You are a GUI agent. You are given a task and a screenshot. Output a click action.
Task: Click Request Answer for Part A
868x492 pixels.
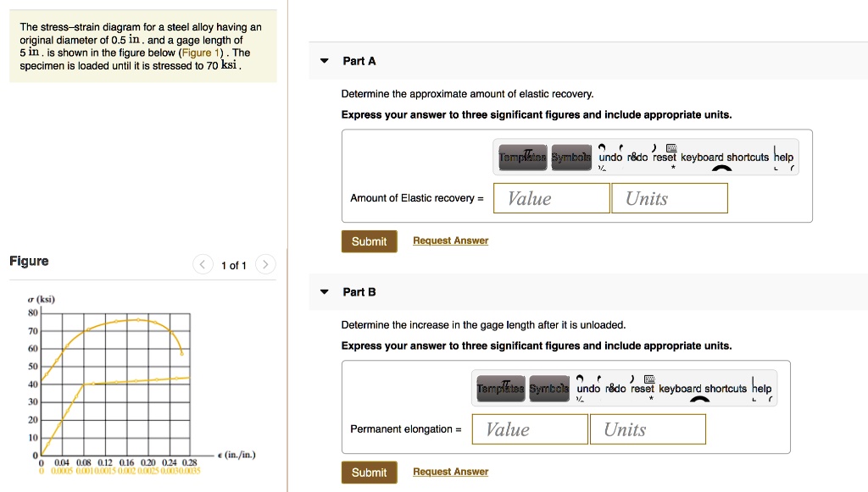point(450,240)
